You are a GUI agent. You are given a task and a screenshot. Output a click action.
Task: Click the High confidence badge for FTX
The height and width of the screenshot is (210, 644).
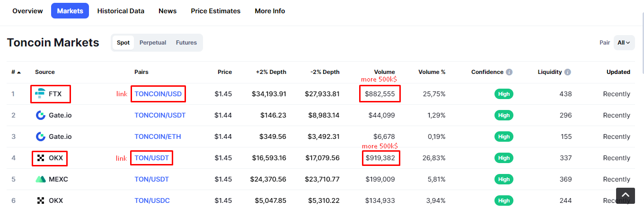click(x=504, y=94)
